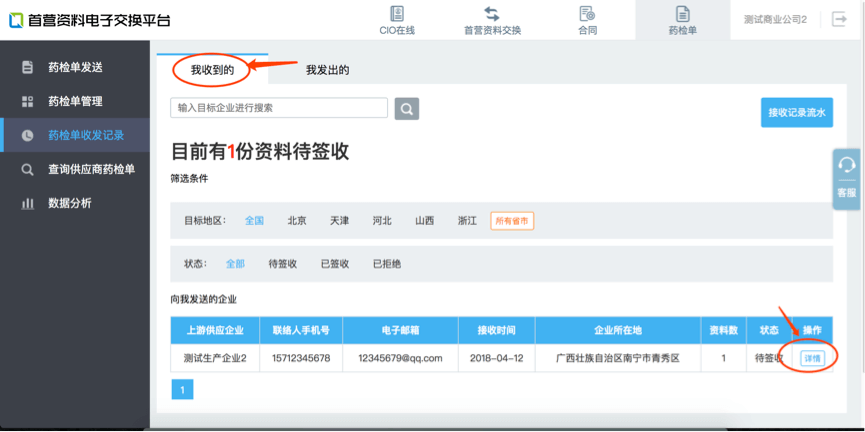Open CIO在线 from top navigation

tap(397, 20)
